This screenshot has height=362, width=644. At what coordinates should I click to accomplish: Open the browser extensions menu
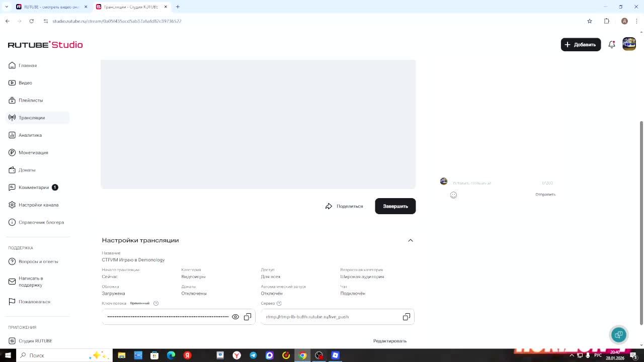coord(607,21)
